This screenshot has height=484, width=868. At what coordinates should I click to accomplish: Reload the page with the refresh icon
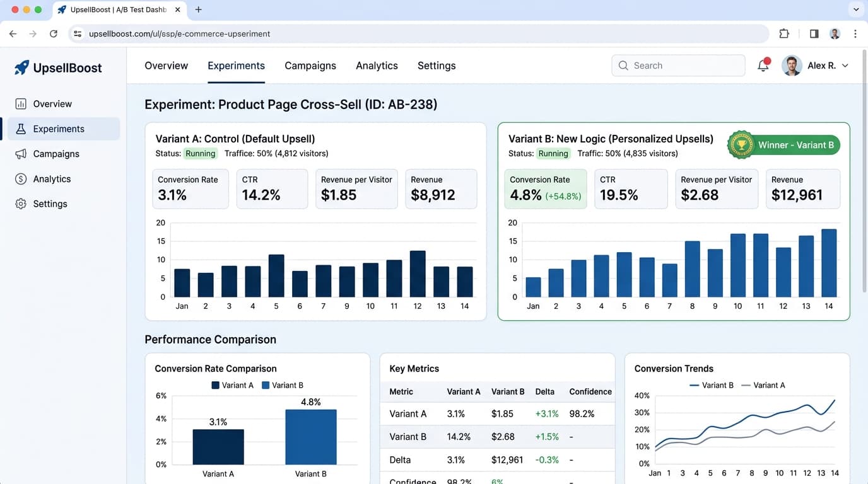tap(54, 34)
